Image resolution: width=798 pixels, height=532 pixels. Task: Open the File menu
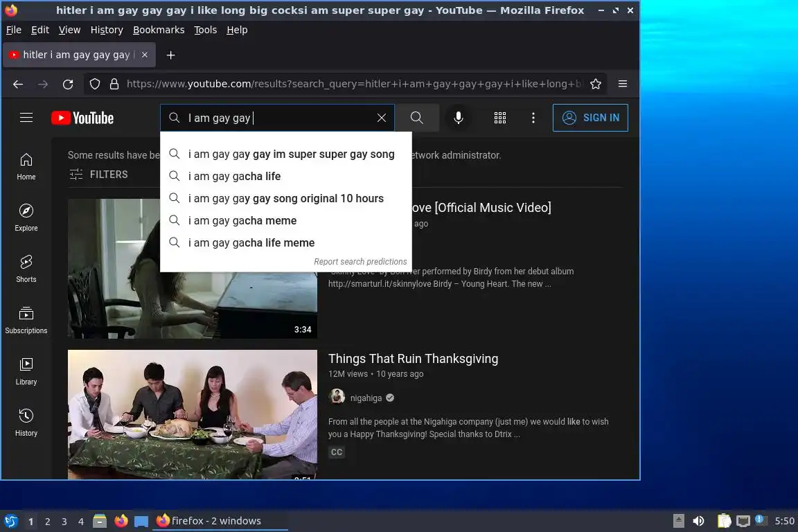tap(14, 30)
